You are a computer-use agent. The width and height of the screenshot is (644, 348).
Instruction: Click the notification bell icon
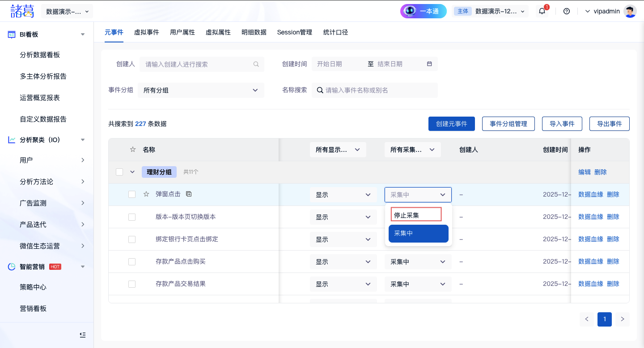[x=542, y=11]
